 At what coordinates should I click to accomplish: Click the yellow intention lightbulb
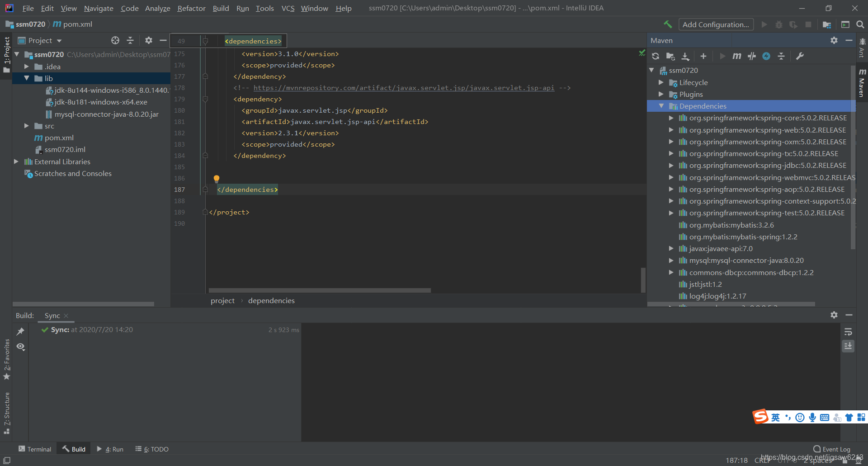[217, 179]
